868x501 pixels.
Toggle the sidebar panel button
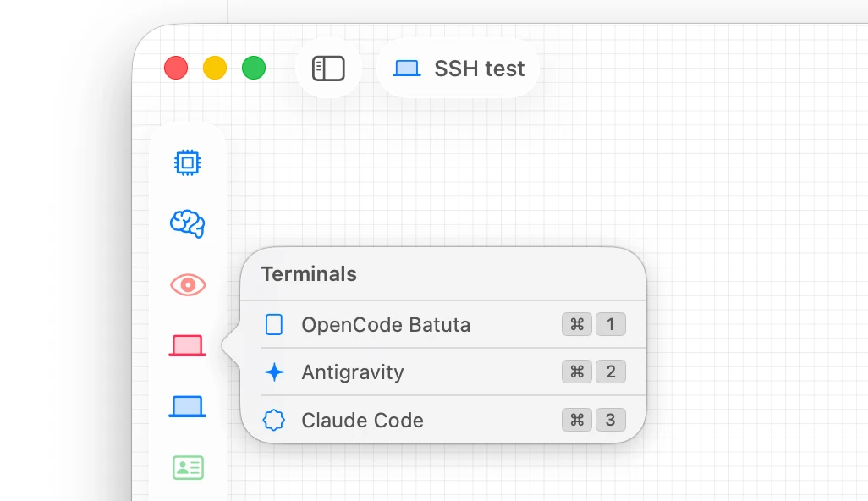click(x=328, y=69)
